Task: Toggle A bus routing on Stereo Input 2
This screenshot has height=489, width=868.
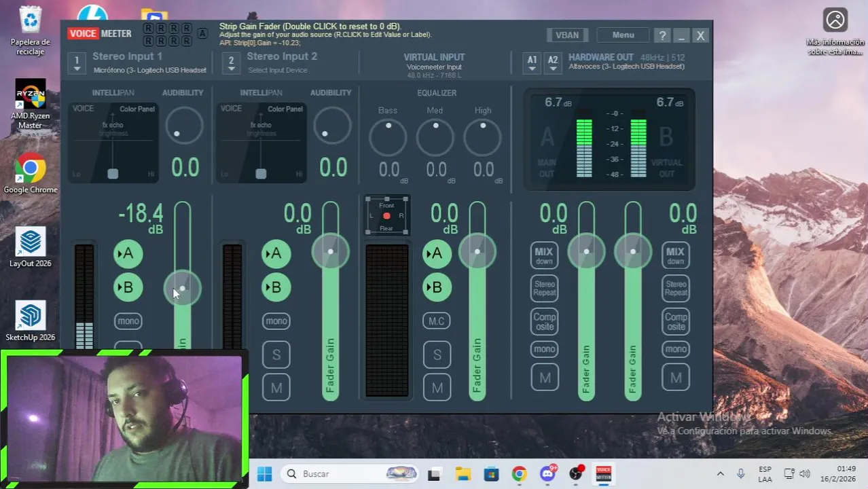Action: (276, 254)
